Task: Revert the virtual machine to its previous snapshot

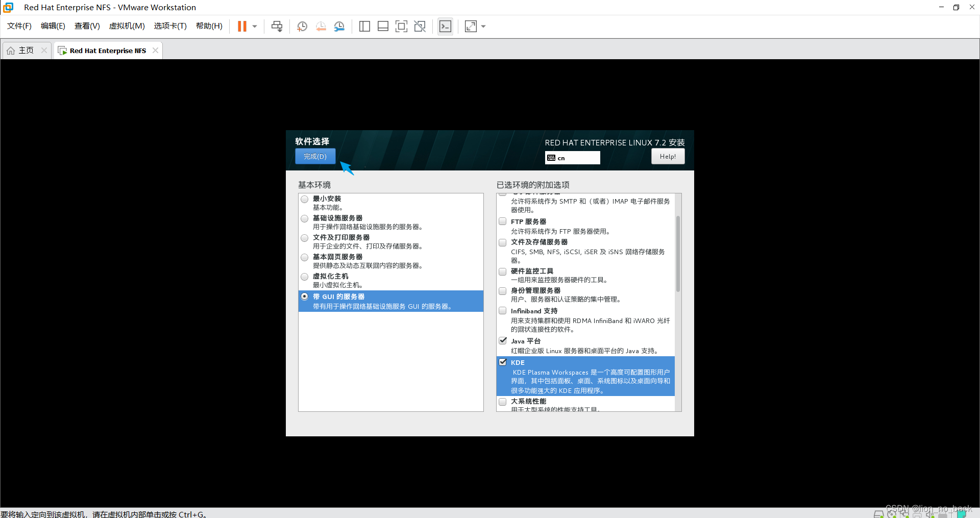Action: [x=321, y=26]
